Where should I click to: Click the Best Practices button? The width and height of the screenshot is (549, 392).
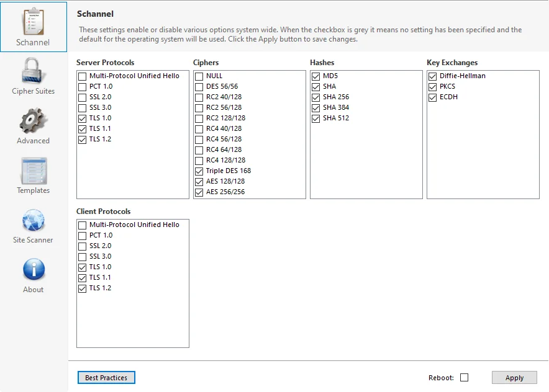click(106, 378)
